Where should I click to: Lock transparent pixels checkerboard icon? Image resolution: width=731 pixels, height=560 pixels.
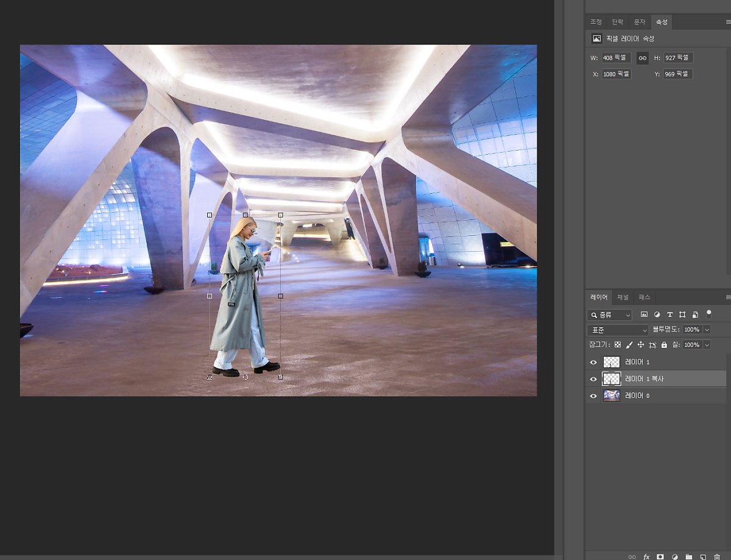tap(617, 345)
